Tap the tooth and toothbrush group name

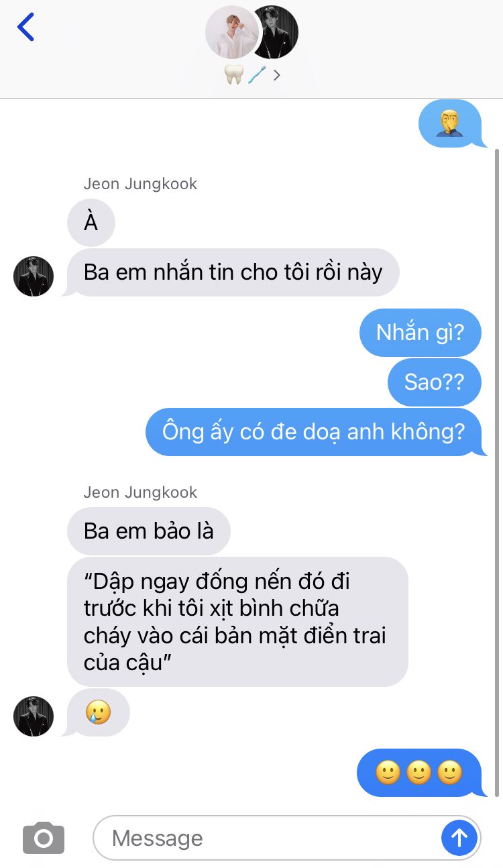[245, 74]
